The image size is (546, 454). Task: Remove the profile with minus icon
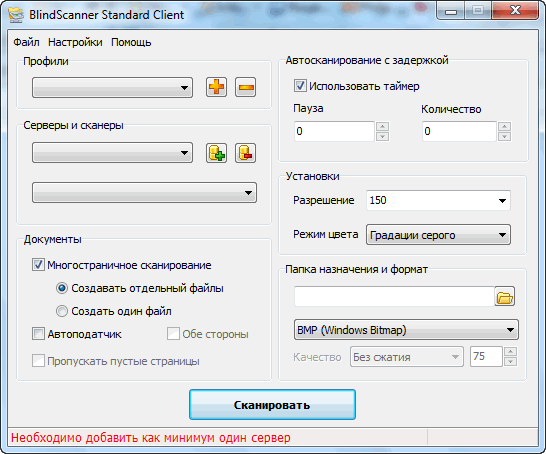[x=245, y=87]
